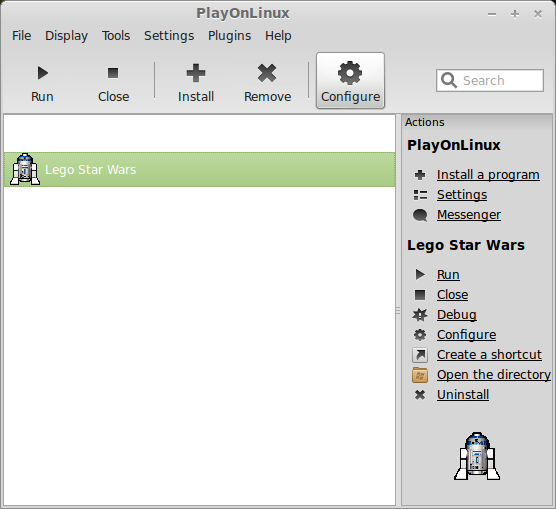556x509 pixels.
Task: Open the Settings link in Actions panel
Action: [462, 195]
